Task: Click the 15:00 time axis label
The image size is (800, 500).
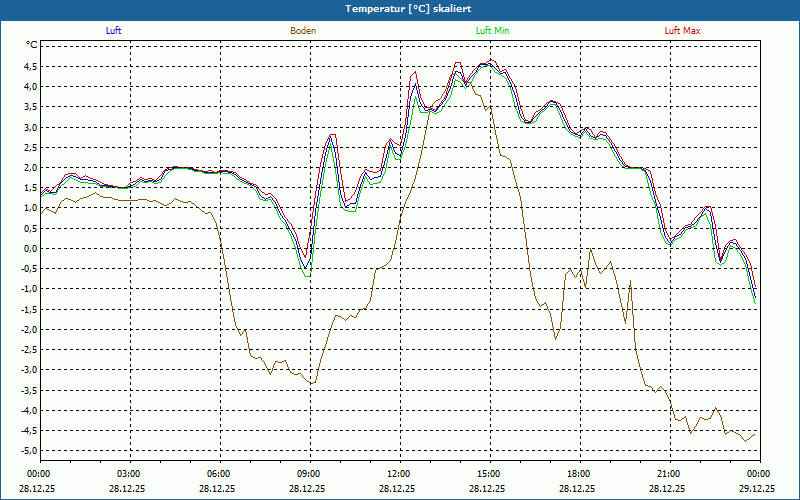Action: tap(489, 474)
